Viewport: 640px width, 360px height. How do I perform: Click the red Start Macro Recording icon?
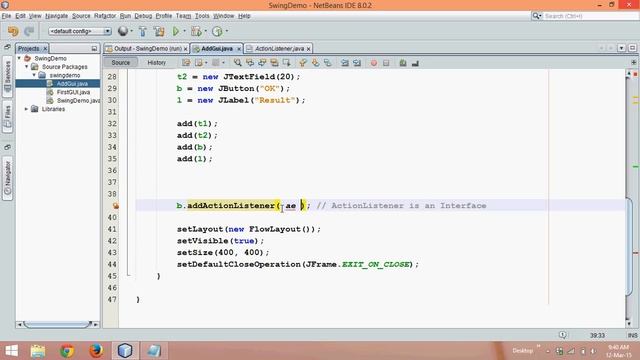373,63
